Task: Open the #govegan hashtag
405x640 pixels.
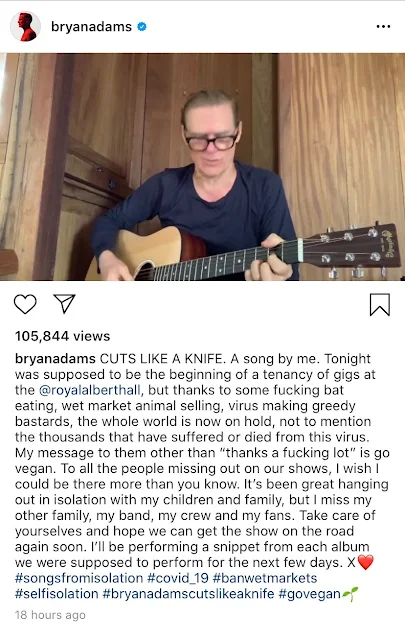Action: tap(309, 594)
